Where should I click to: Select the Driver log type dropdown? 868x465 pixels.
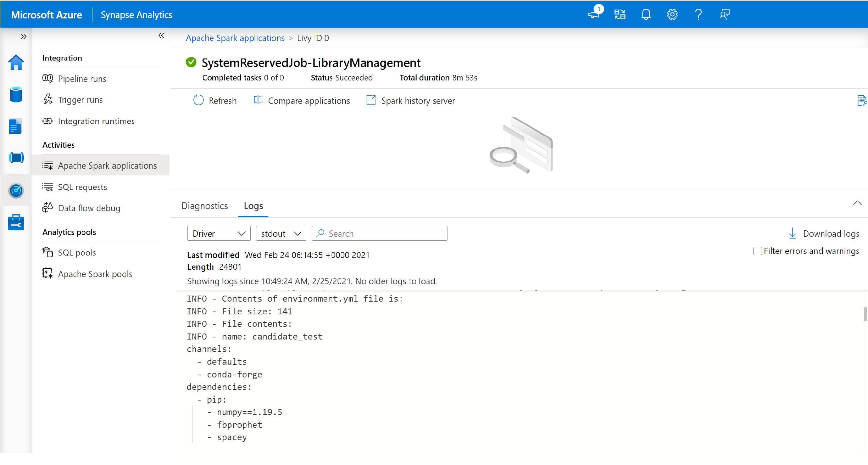[218, 233]
